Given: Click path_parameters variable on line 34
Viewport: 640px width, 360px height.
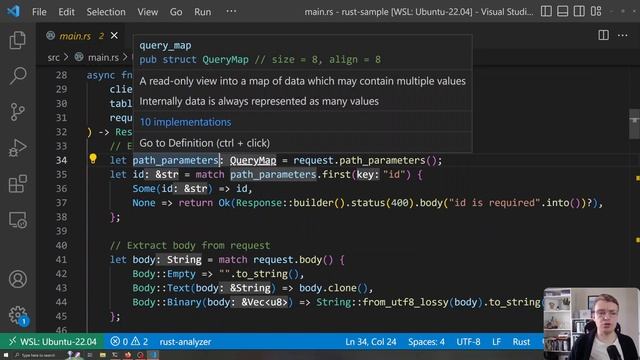Looking at the screenshot, I should click(x=176, y=160).
